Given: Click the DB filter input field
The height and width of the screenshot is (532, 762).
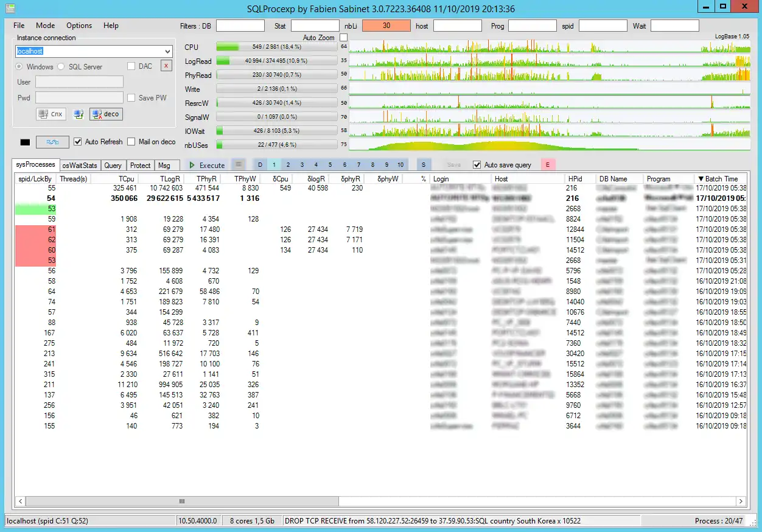Looking at the screenshot, I should point(240,26).
